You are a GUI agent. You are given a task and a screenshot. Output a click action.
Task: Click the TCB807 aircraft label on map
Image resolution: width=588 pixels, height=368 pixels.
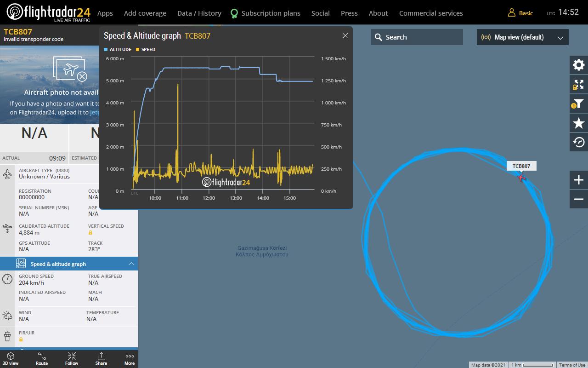click(521, 166)
